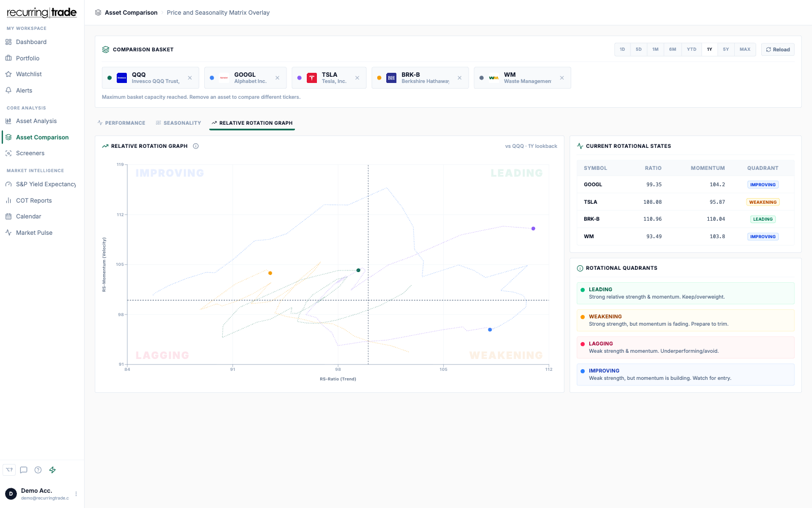Click GOOGL Improving quadrant badge

763,185
